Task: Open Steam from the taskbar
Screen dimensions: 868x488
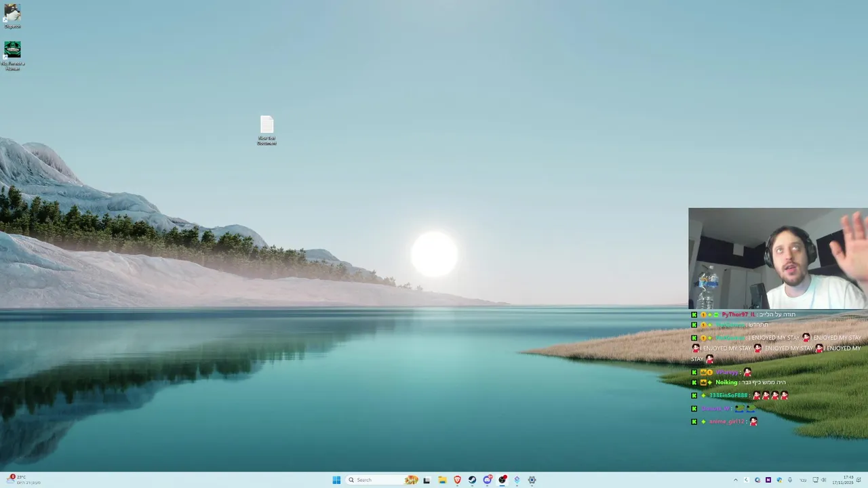Action: point(472,480)
